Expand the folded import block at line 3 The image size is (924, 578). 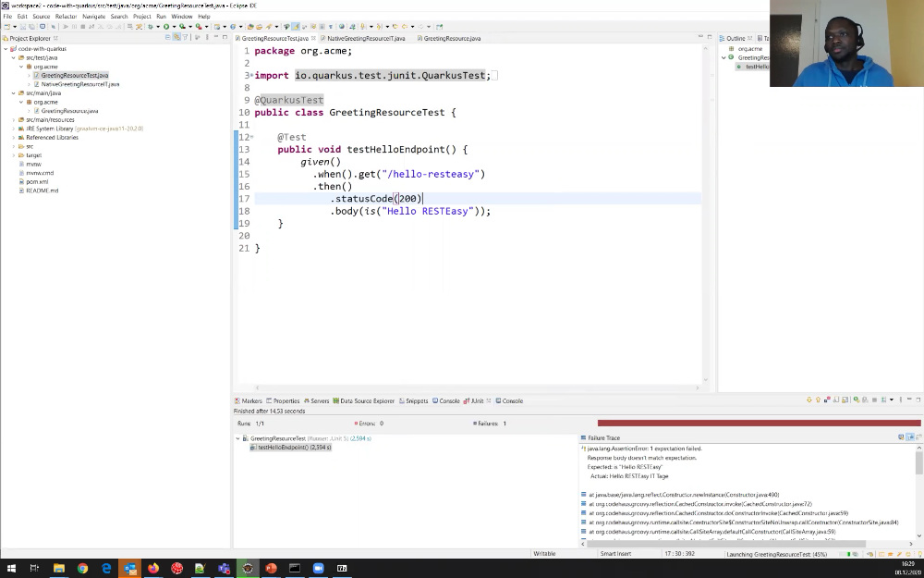pos(251,76)
